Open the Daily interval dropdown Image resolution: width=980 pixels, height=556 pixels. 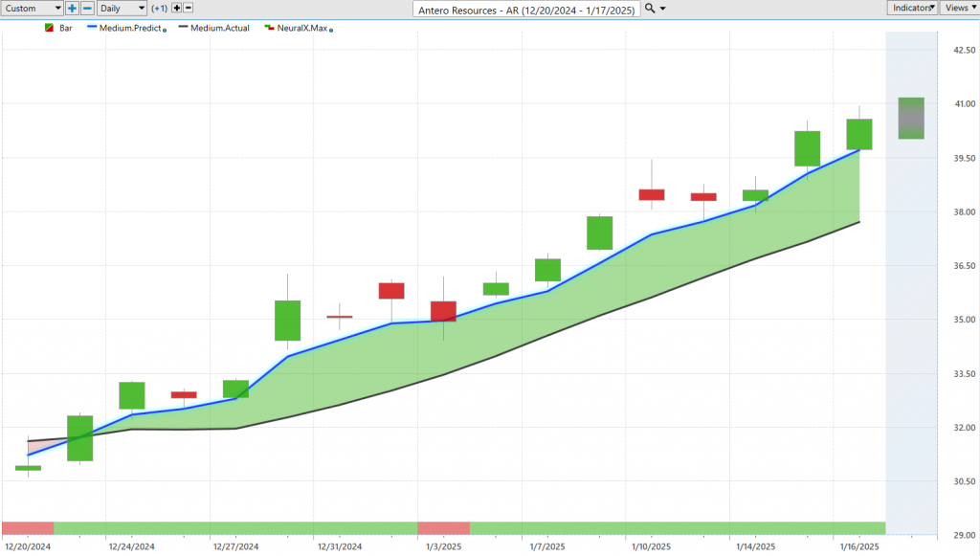coord(122,8)
